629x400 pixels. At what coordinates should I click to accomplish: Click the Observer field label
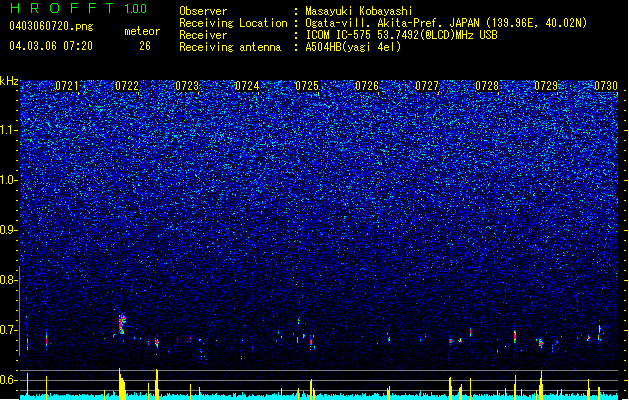[203, 11]
